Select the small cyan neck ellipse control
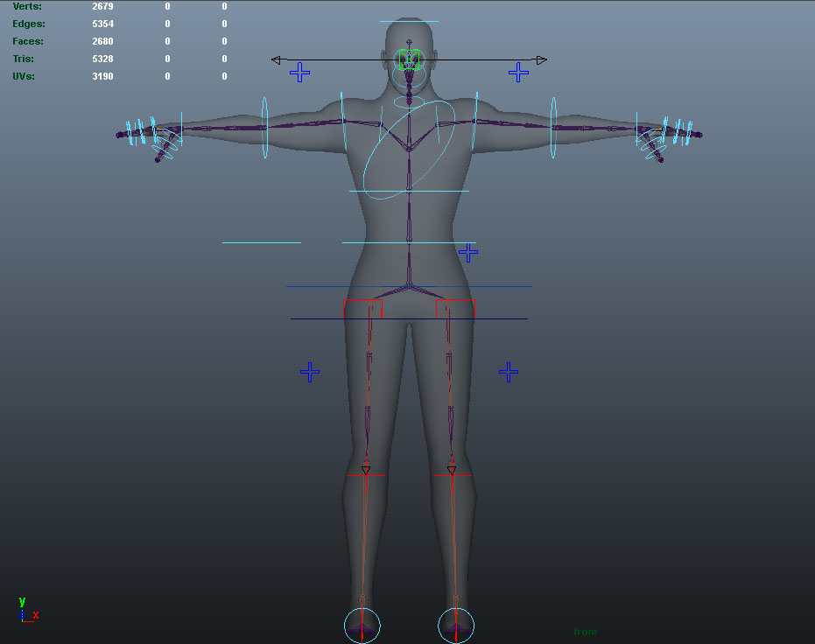The image size is (815, 644). click(x=409, y=101)
